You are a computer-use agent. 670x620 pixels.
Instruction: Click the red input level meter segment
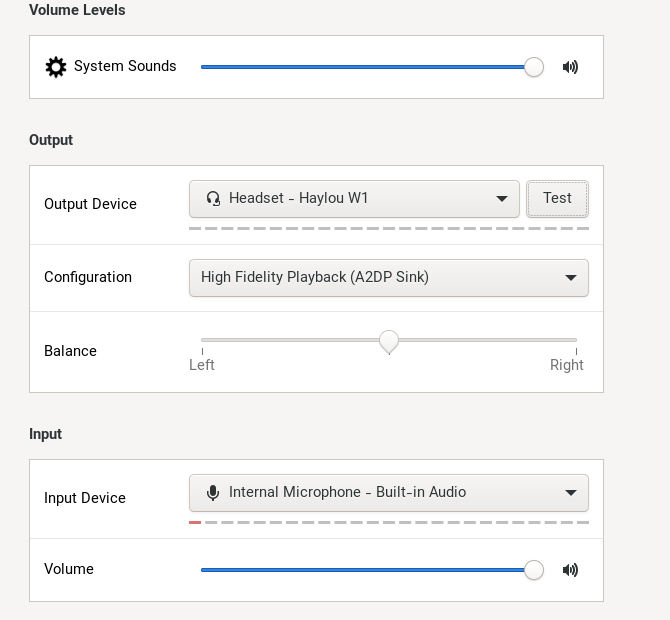pyautogui.click(x=195, y=522)
